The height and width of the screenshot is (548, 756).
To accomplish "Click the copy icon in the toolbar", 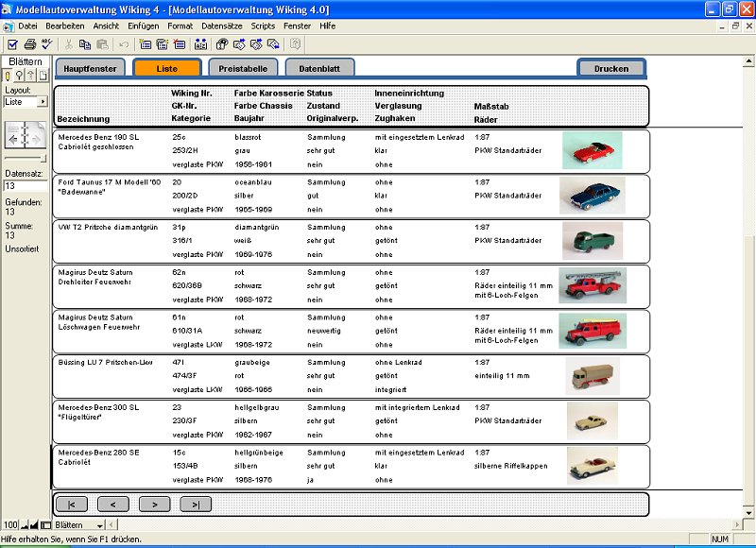I will click(x=85, y=44).
